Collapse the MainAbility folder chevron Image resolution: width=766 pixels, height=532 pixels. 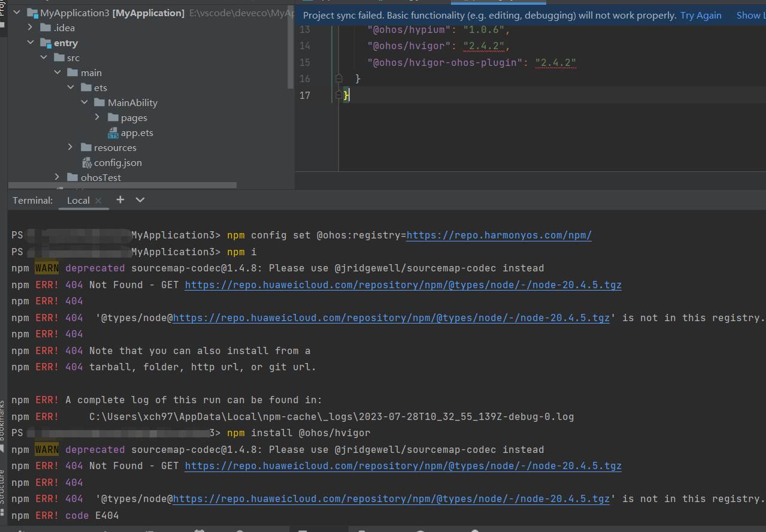click(x=84, y=102)
